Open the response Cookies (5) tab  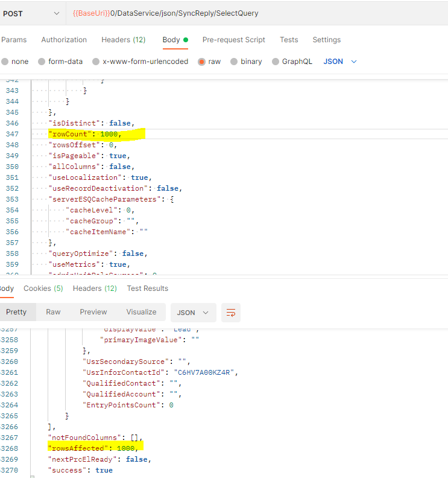click(x=43, y=288)
